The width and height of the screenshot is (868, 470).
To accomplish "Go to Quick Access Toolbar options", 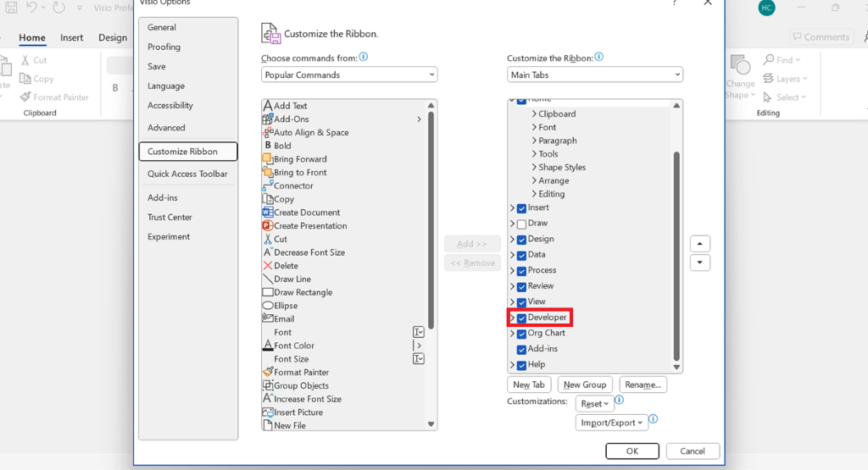I will coord(187,174).
